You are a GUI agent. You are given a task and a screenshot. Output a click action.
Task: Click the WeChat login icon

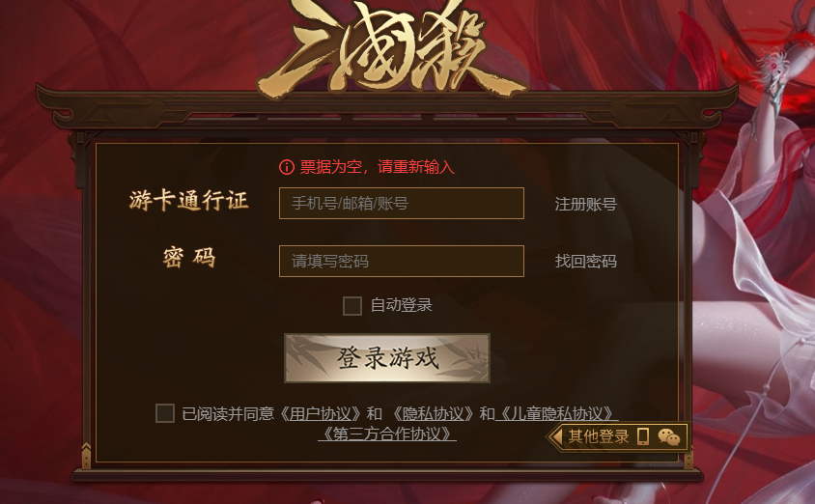669,437
